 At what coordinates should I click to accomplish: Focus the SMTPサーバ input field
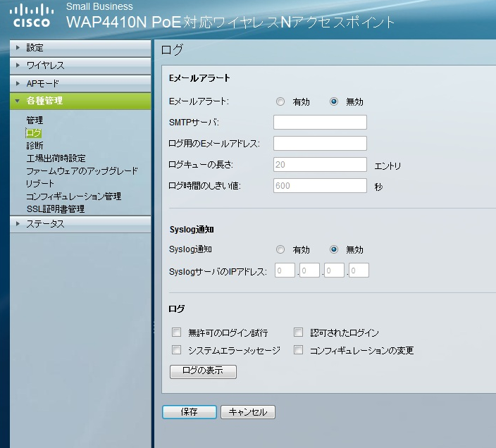320,123
